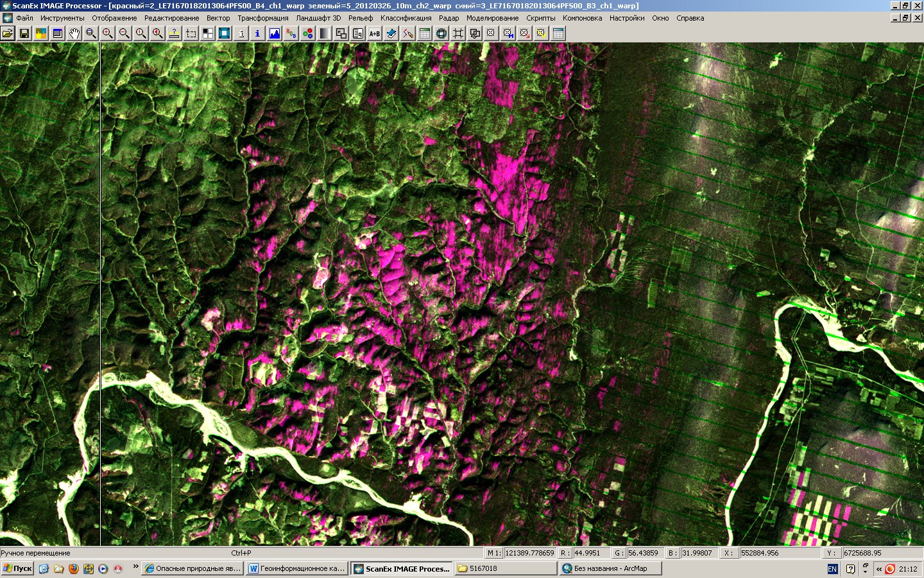Click the black 'i' info icon
This screenshot has height=578, width=924.
point(241,33)
